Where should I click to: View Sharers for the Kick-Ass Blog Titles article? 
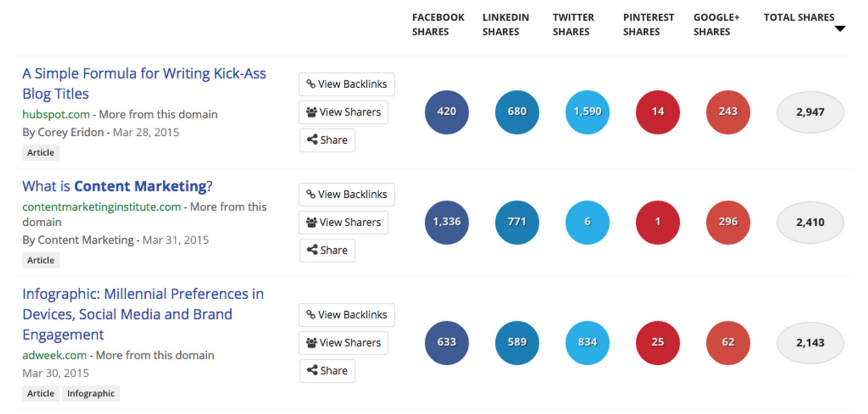coord(343,112)
